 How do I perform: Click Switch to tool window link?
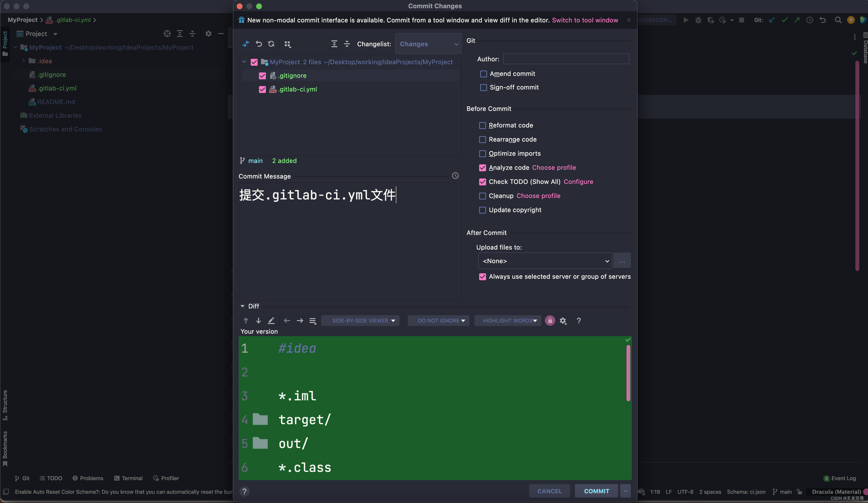[585, 20]
